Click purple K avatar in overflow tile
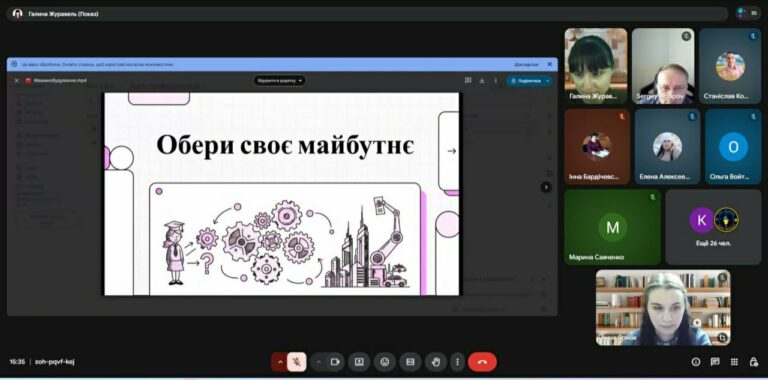 (x=701, y=220)
